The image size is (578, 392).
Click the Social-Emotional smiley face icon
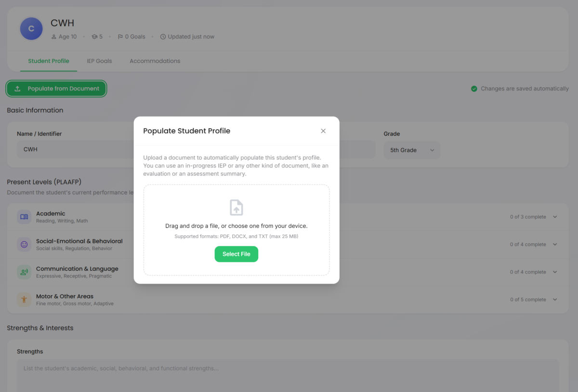tap(24, 245)
